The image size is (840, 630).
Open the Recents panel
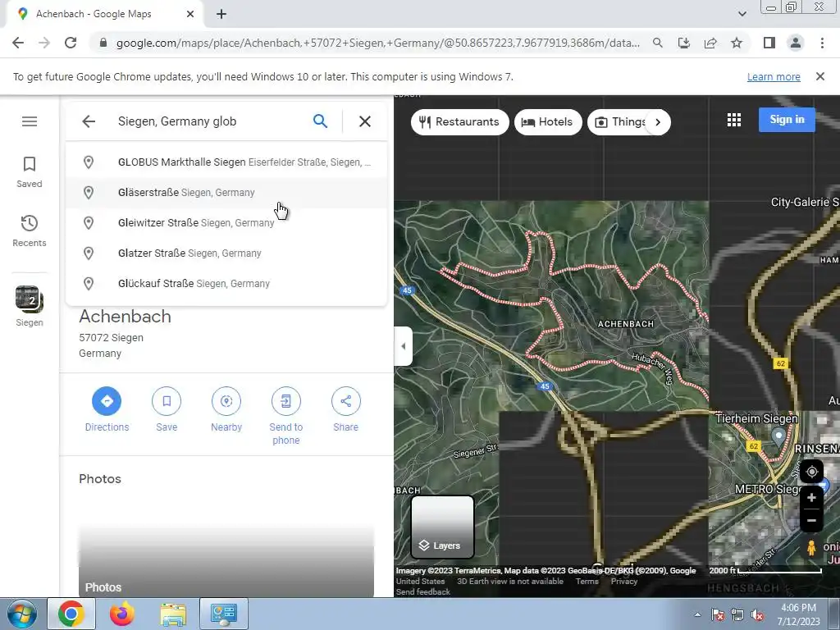coord(30,231)
